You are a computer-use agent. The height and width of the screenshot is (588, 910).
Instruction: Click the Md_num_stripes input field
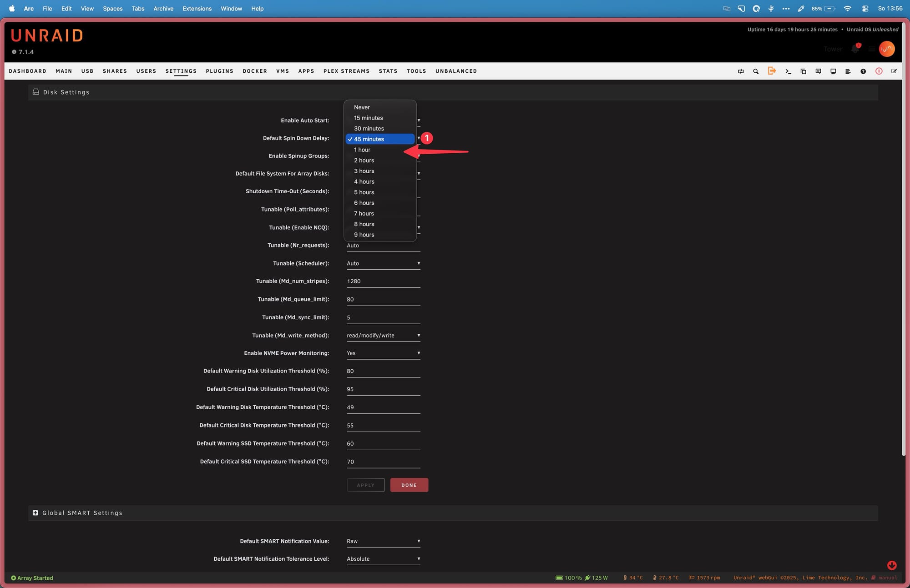[383, 281]
